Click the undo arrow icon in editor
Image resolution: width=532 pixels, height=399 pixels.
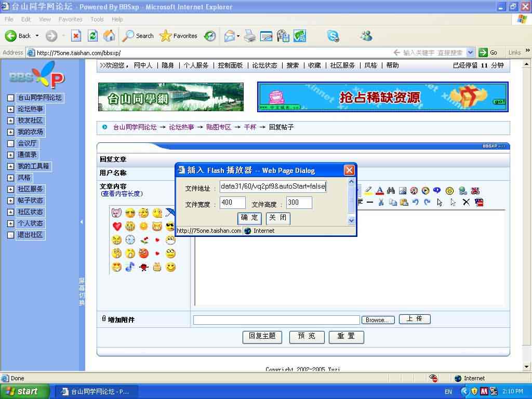click(x=415, y=202)
